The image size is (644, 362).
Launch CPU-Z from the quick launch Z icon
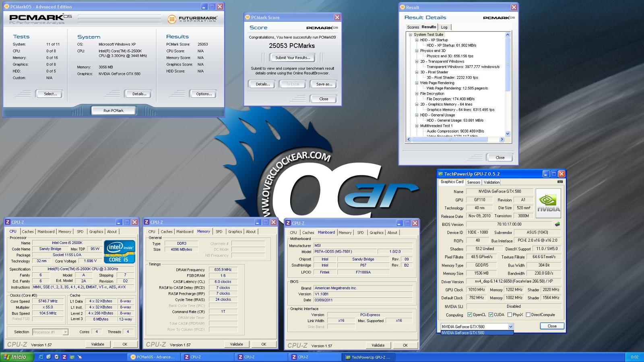point(64,357)
